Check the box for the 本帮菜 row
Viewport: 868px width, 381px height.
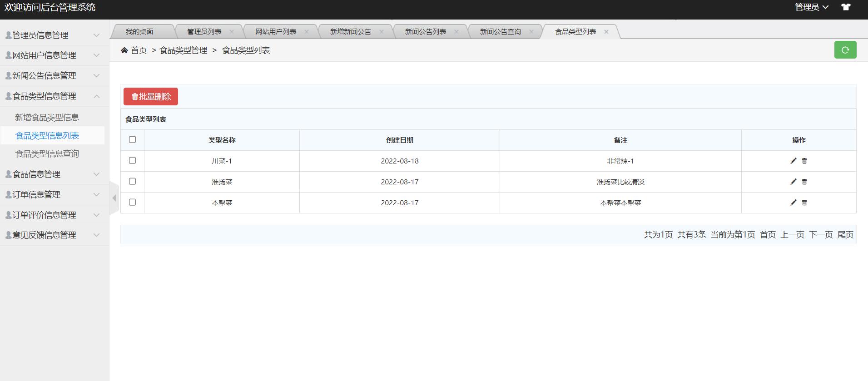[x=132, y=202]
